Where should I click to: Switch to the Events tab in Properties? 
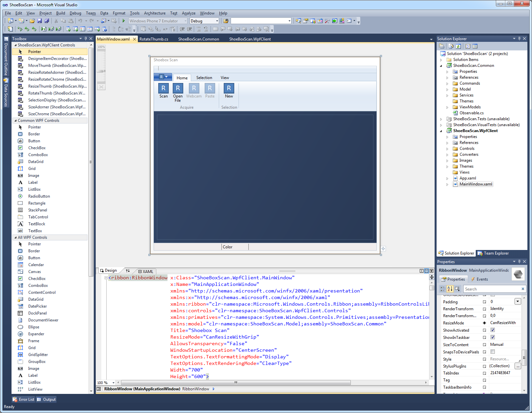coord(479,279)
